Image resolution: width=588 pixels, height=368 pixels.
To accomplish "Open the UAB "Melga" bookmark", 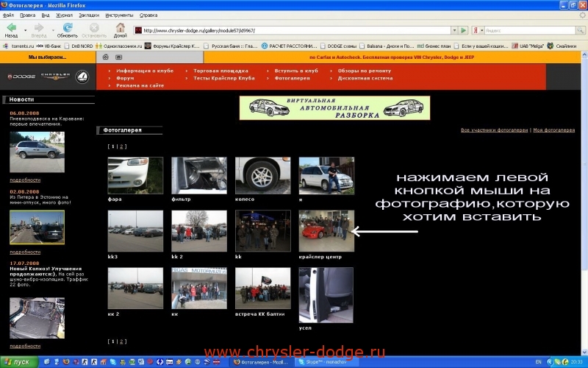I will pos(528,46).
